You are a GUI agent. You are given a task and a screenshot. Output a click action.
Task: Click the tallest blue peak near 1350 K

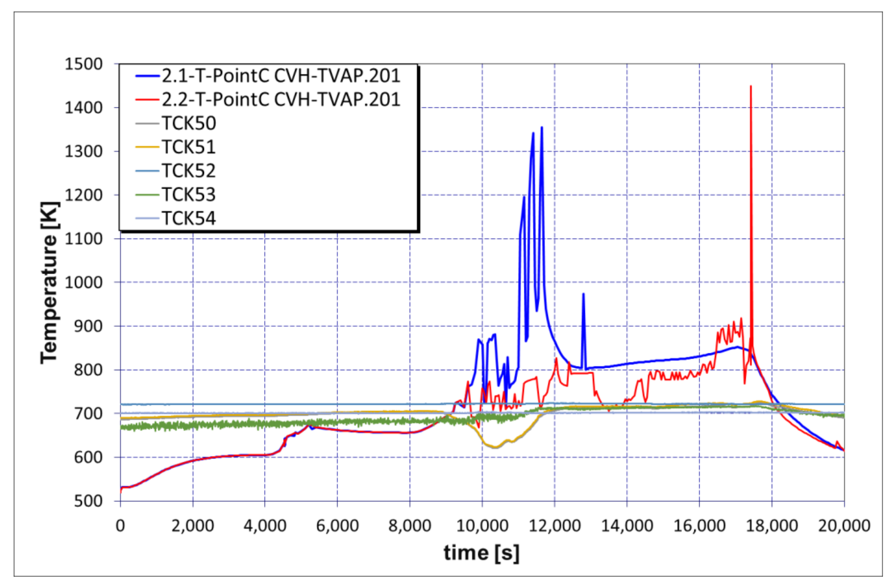pos(542,127)
